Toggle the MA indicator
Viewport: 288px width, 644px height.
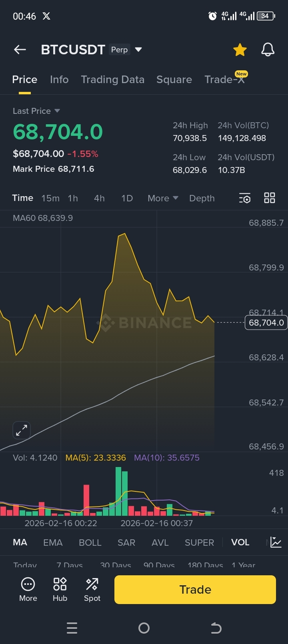20,542
